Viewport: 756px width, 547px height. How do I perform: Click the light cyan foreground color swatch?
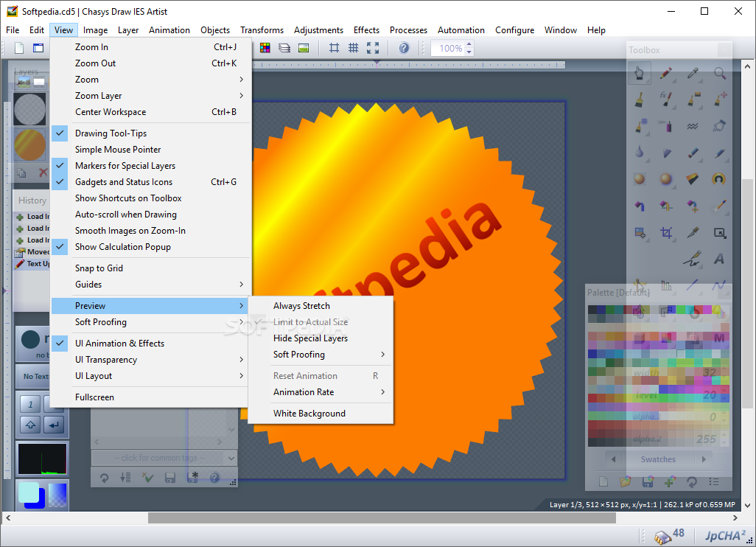click(x=29, y=492)
